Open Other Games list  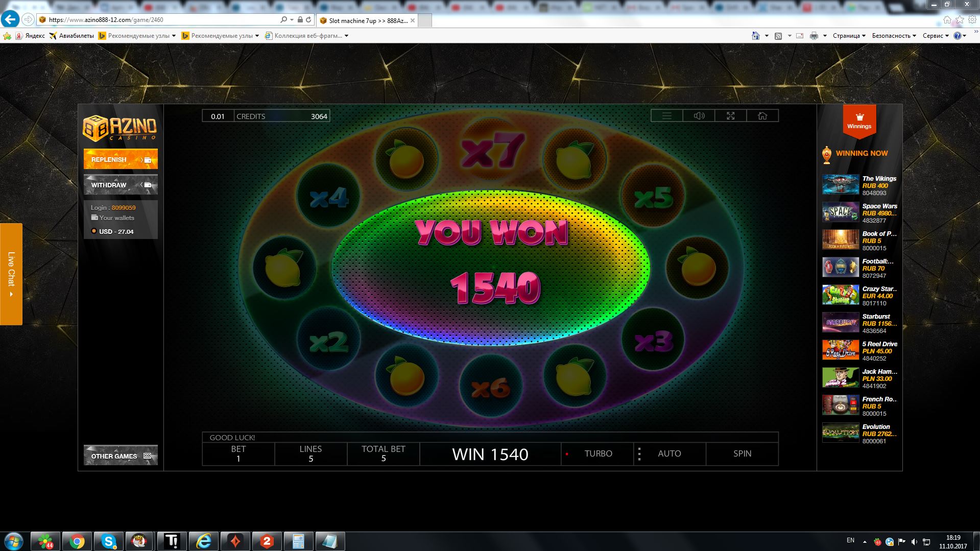(x=121, y=456)
